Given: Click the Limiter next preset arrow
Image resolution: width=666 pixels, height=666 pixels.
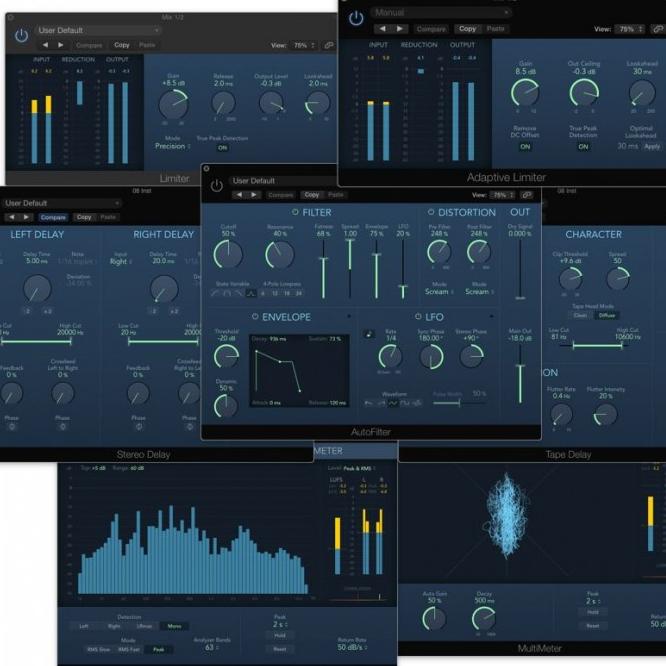Looking at the screenshot, I should [x=61, y=45].
